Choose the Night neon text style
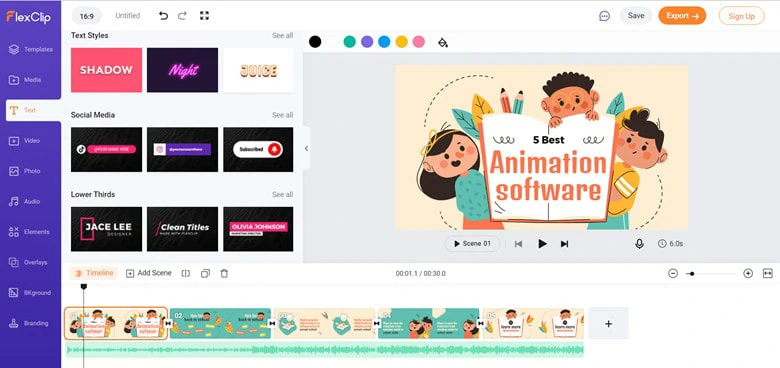This screenshot has height=368, width=780. (183, 70)
